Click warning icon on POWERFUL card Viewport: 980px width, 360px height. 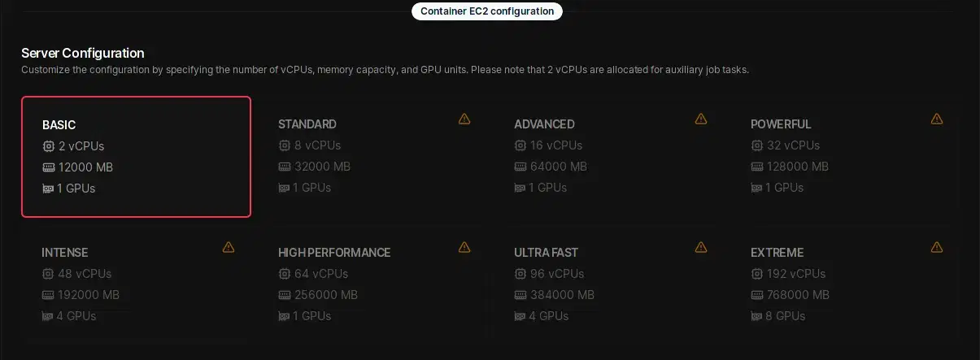coord(937,119)
